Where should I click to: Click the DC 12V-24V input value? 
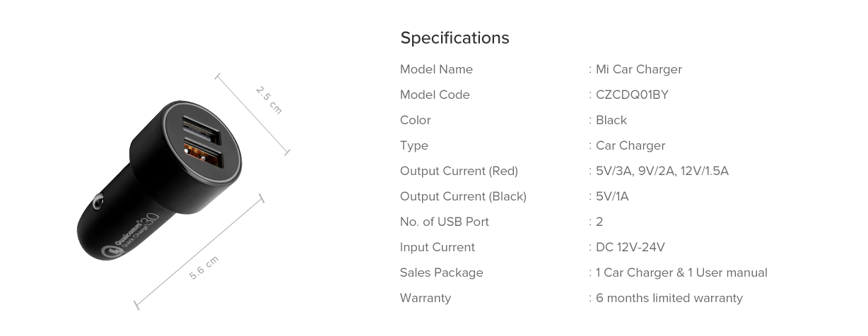pyautogui.click(x=630, y=247)
